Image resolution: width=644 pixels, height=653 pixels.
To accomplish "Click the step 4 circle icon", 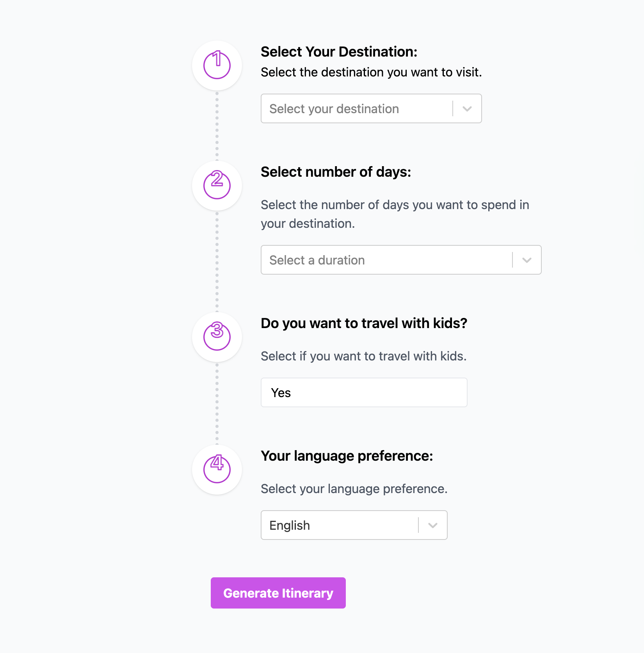I will 217,469.
